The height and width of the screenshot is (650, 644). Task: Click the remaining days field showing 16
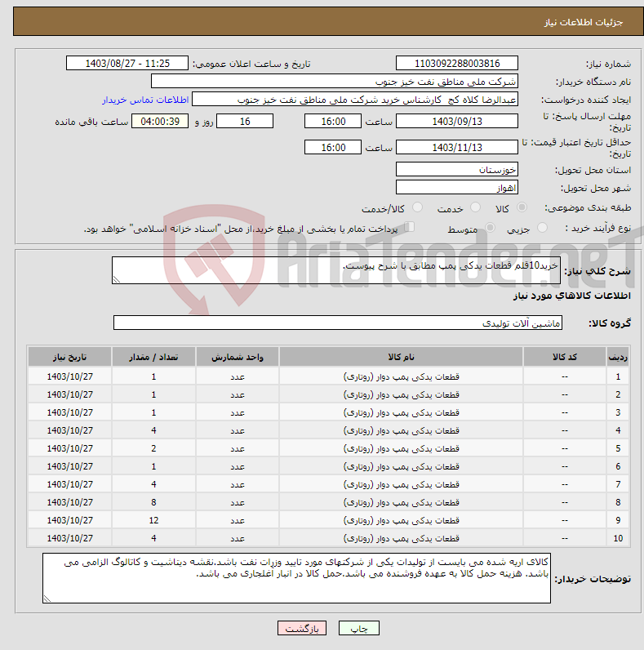click(245, 122)
